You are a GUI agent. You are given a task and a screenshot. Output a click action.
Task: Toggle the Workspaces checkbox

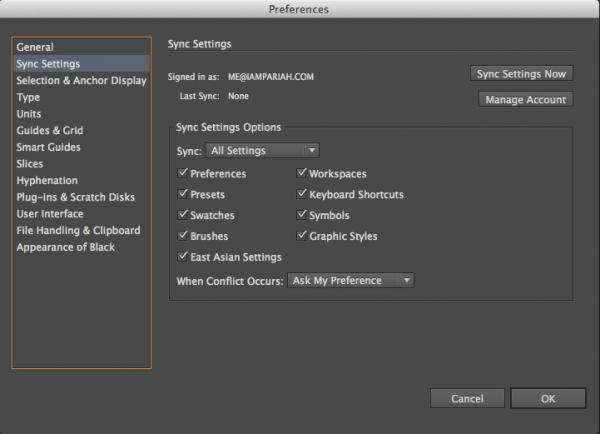pos(302,173)
